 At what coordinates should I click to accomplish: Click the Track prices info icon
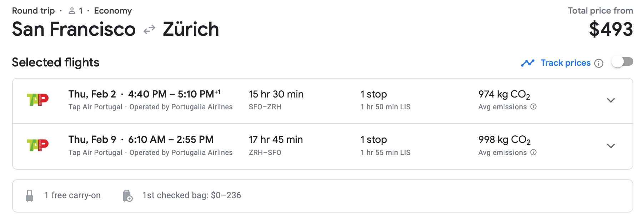599,63
